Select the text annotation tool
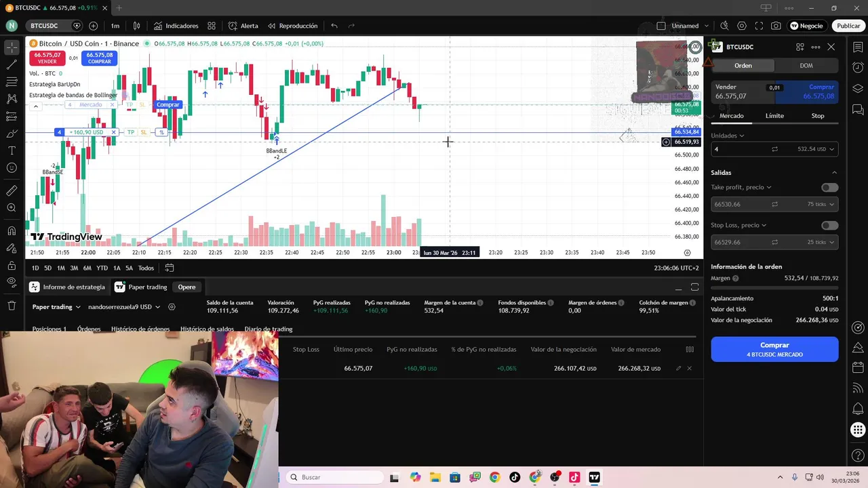The height and width of the screenshot is (488, 868). pos(12,150)
